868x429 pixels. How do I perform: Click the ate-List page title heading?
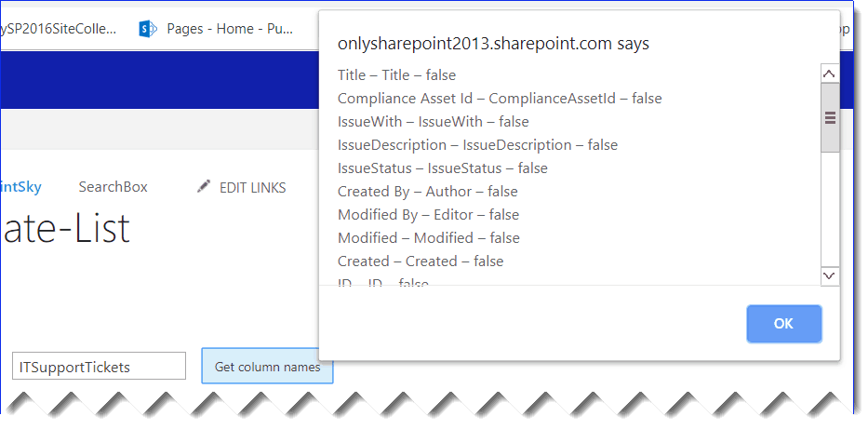tap(65, 230)
